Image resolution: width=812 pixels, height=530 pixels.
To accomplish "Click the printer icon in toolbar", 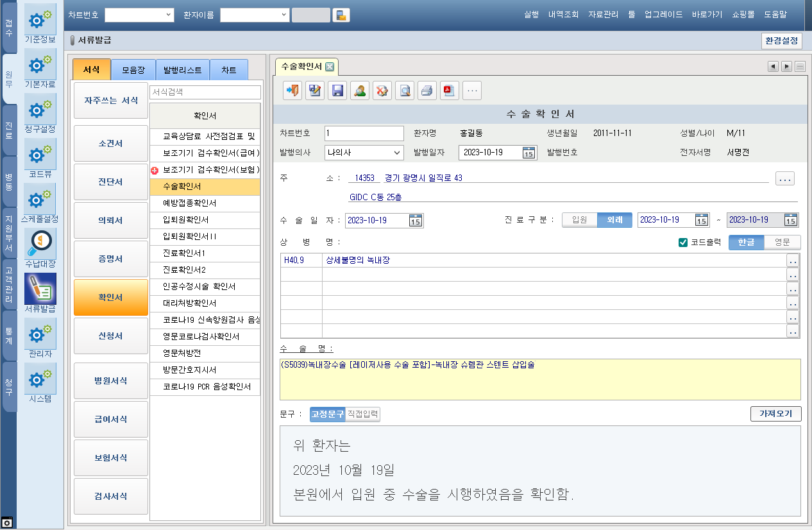I will [x=427, y=91].
